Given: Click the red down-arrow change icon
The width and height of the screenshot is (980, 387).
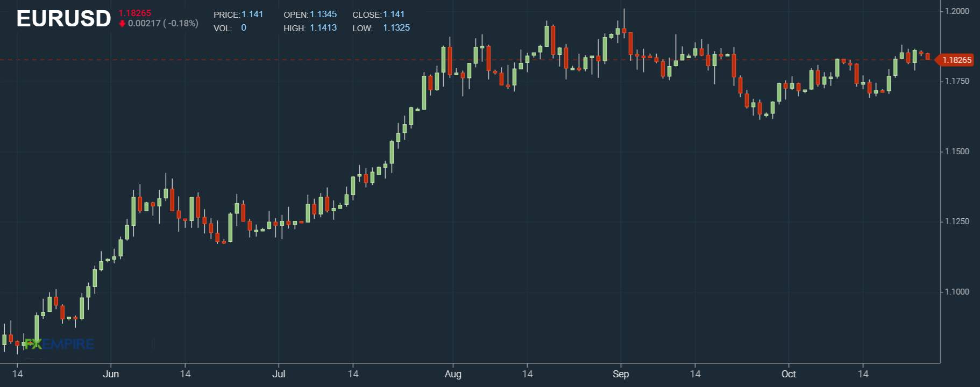Looking at the screenshot, I should [x=122, y=24].
